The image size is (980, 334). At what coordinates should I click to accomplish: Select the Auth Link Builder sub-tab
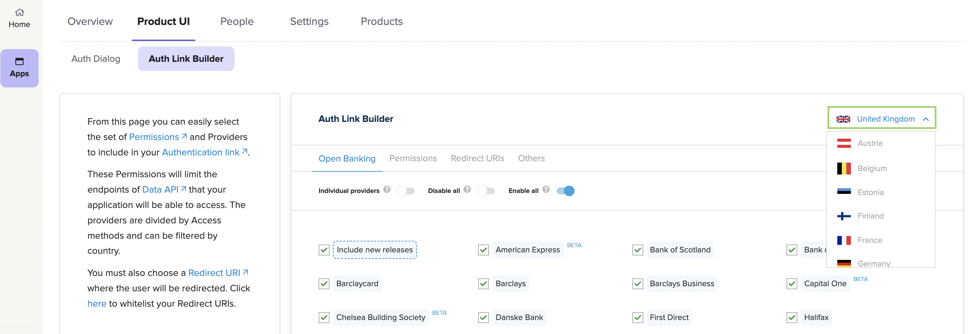186,59
